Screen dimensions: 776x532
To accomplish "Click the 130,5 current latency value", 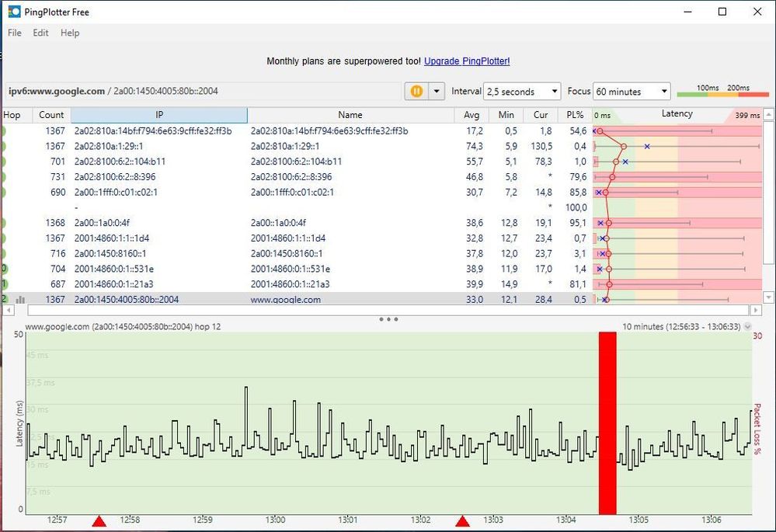I will pos(541,146).
